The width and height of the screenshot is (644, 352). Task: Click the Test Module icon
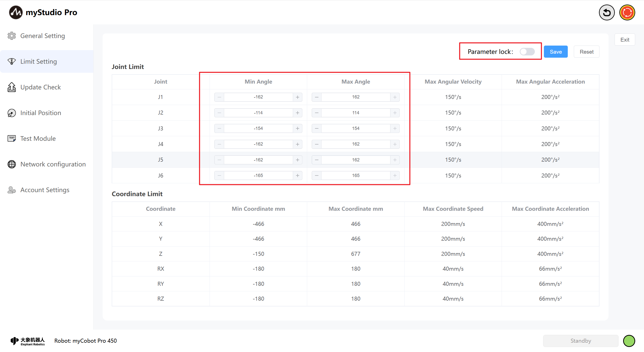click(12, 138)
